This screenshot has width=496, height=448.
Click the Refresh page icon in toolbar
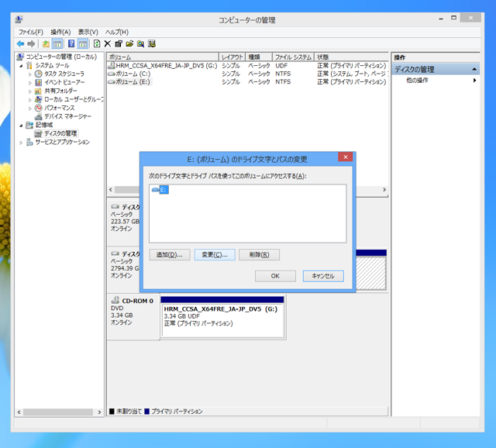click(x=97, y=43)
